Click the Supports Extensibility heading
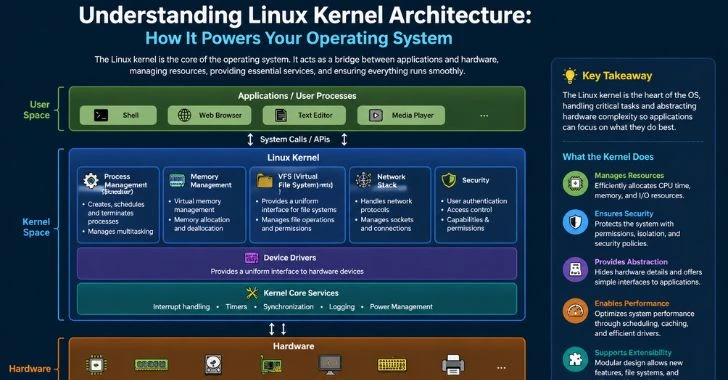Screen dimensions: 728x380 point(633,353)
